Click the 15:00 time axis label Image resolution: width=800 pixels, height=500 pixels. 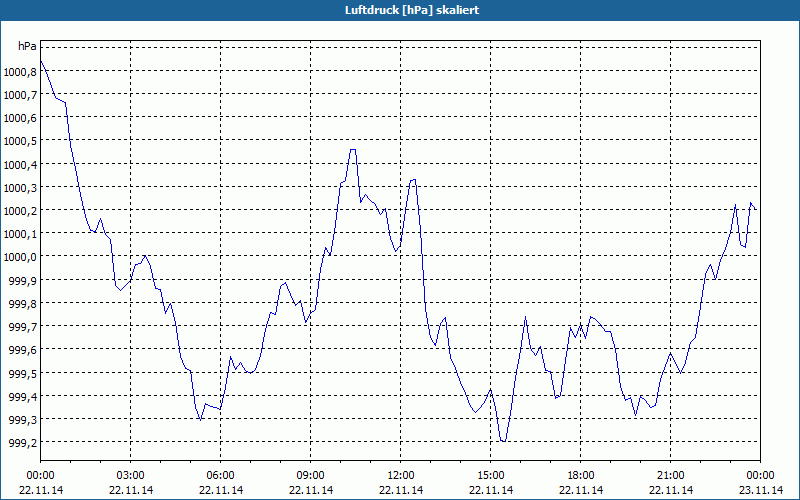tap(491, 476)
